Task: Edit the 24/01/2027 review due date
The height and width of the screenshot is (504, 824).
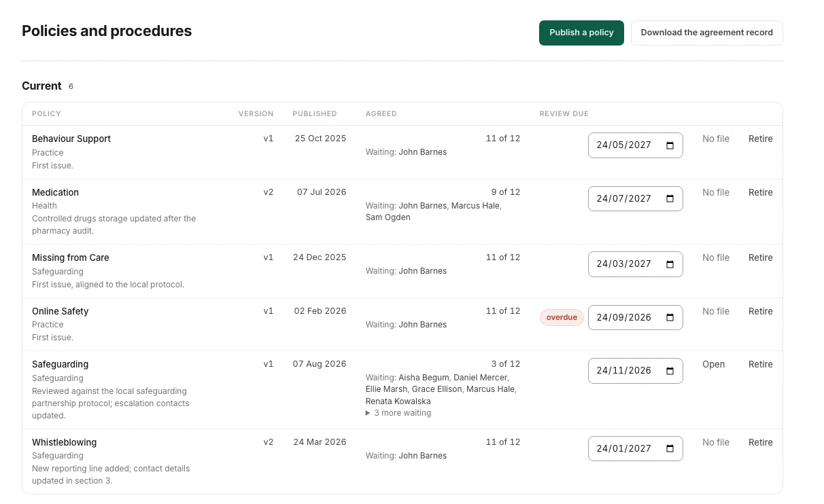Action: click(x=635, y=449)
